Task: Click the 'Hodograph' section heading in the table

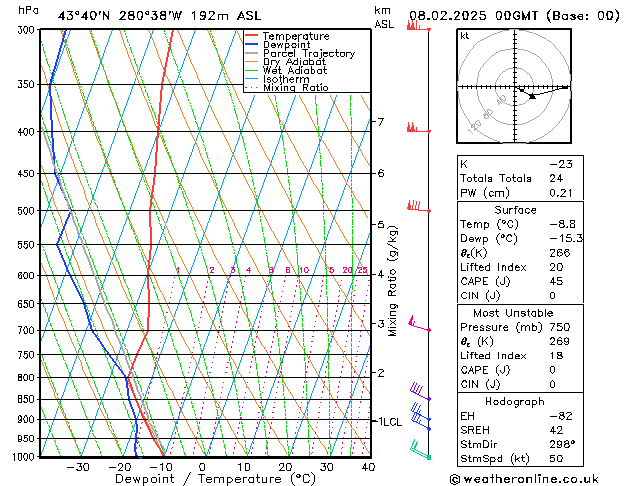Action: (x=515, y=402)
